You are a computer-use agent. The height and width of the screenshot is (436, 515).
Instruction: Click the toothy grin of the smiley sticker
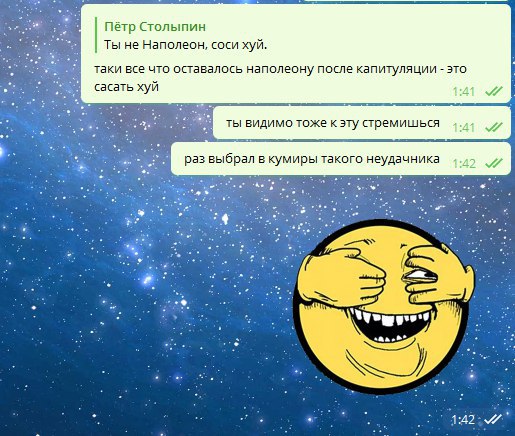(x=390, y=322)
